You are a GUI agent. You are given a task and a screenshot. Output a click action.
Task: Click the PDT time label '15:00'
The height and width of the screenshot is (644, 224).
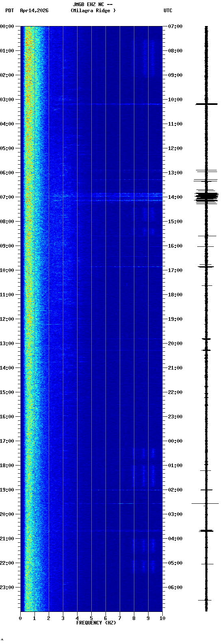[x=7, y=392]
